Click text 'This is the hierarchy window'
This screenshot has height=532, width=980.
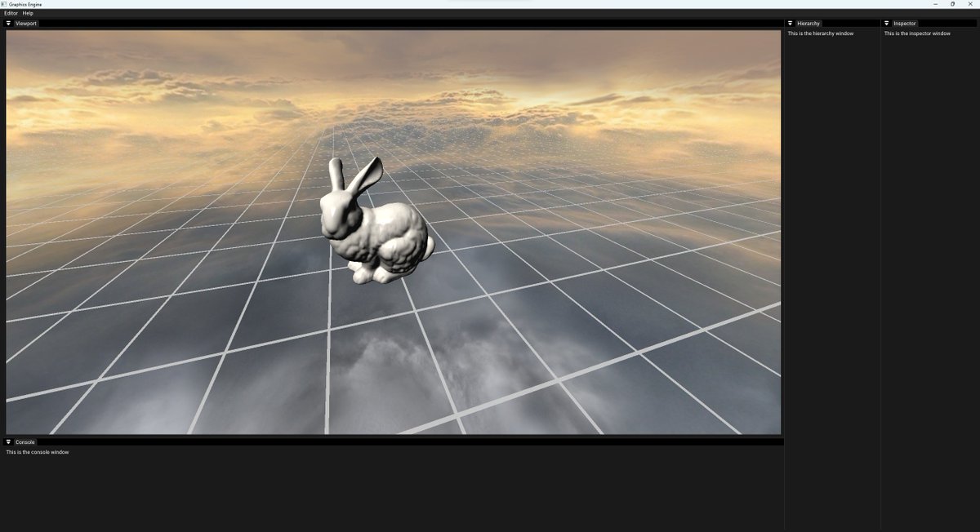pos(821,33)
